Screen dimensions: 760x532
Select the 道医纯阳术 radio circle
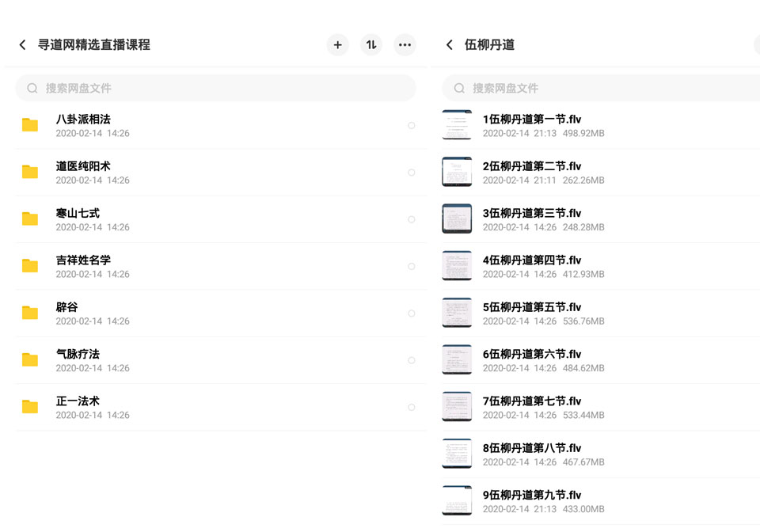tap(412, 173)
